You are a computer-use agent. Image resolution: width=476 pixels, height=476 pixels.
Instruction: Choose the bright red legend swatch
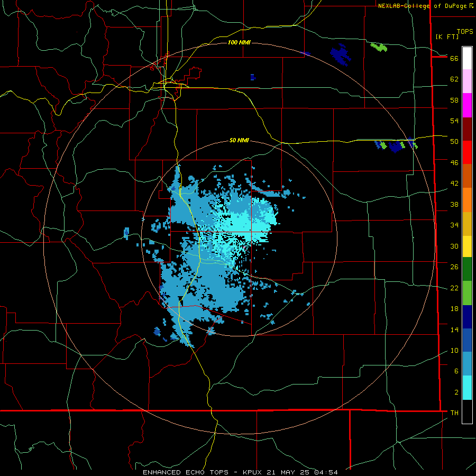click(467, 152)
